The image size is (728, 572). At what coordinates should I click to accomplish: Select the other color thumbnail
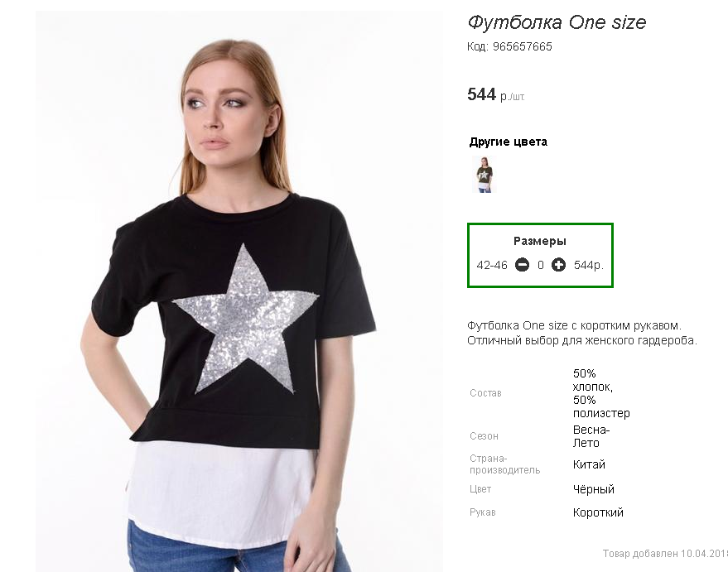click(483, 175)
